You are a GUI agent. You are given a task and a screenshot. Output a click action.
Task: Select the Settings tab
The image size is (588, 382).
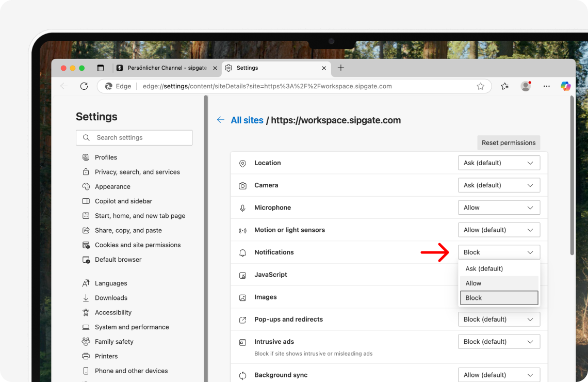point(276,68)
